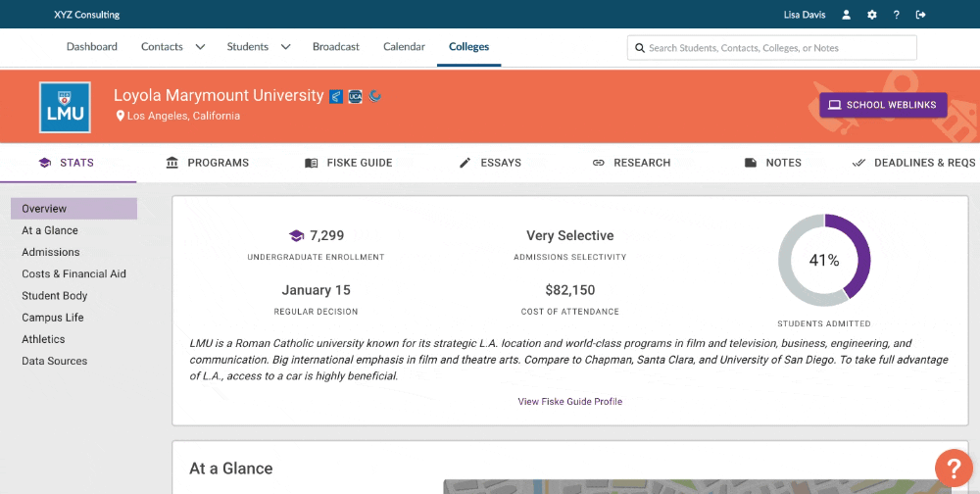Switch to the Notes tab
This screenshot has height=494, width=980.
[772, 163]
